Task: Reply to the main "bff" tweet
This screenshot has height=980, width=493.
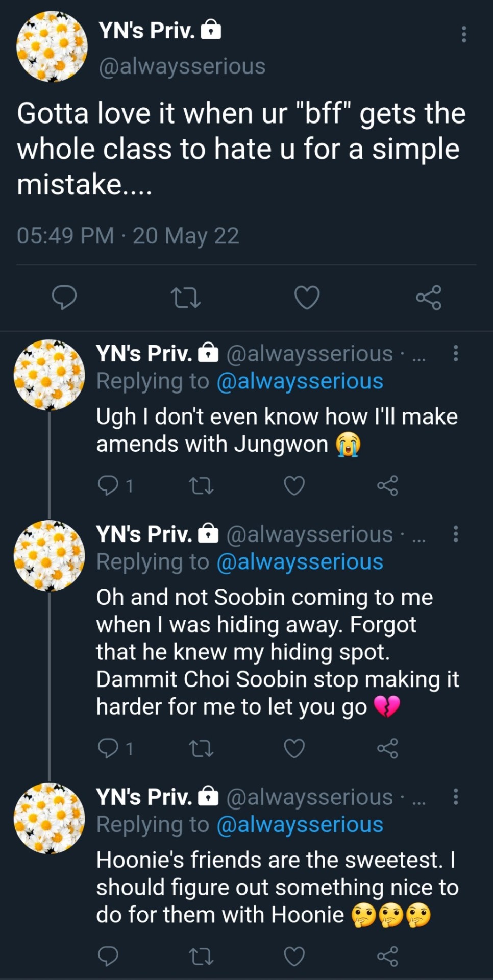Action: coord(64,297)
